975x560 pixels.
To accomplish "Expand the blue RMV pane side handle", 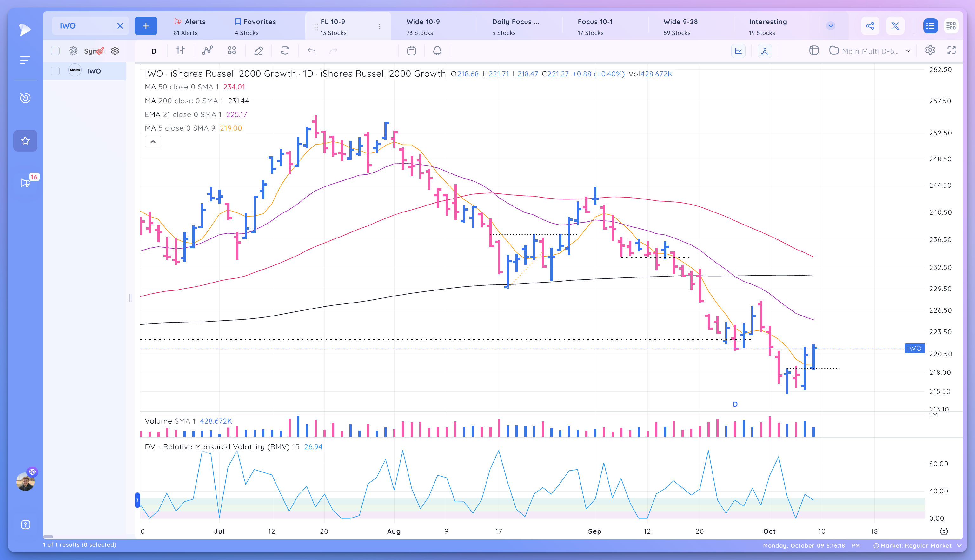I will click(x=137, y=500).
